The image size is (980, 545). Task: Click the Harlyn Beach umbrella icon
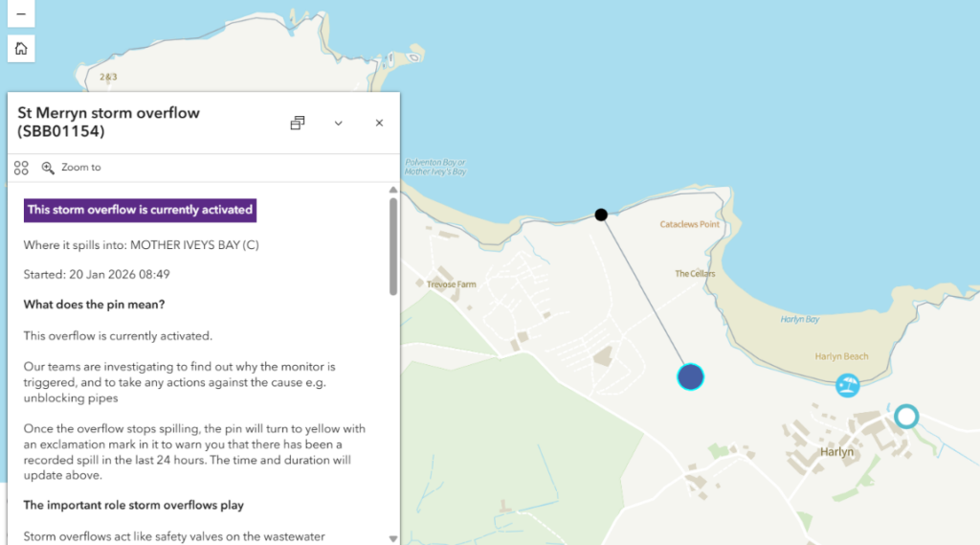click(x=847, y=385)
